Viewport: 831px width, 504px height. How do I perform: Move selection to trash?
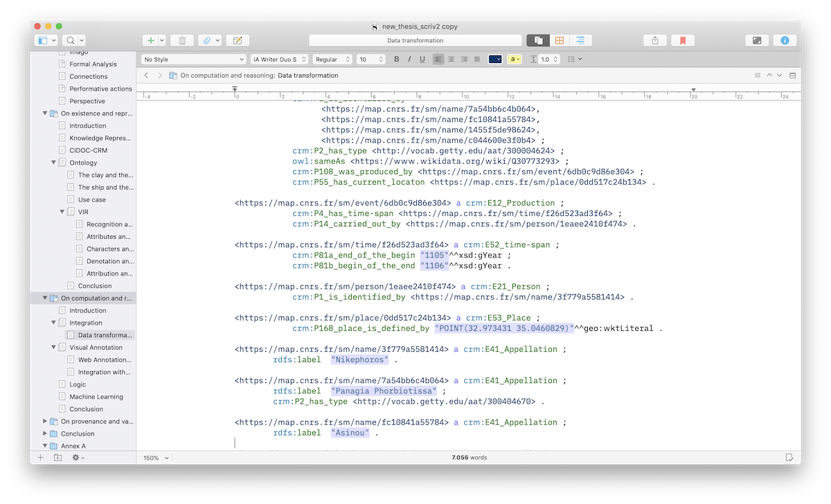(x=182, y=41)
